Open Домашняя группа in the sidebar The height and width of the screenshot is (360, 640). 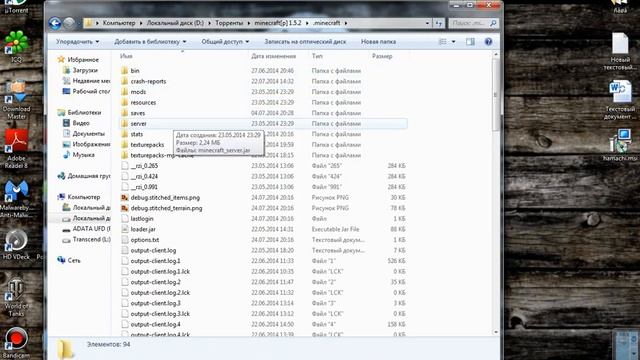(x=89, y=176)
